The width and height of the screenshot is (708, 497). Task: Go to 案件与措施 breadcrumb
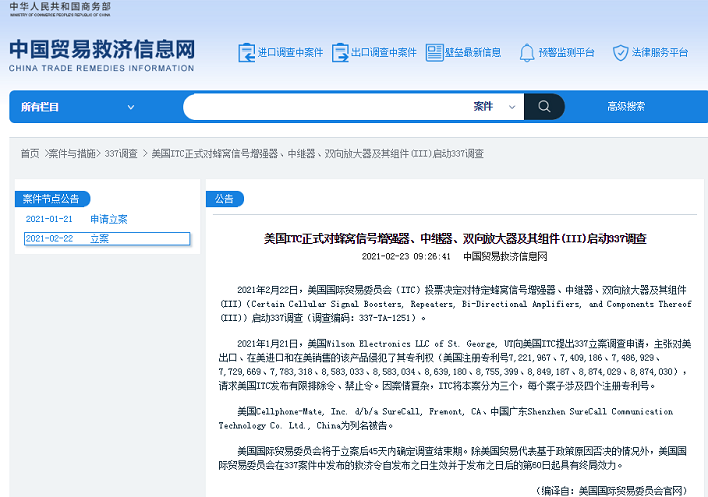point(71,154)
